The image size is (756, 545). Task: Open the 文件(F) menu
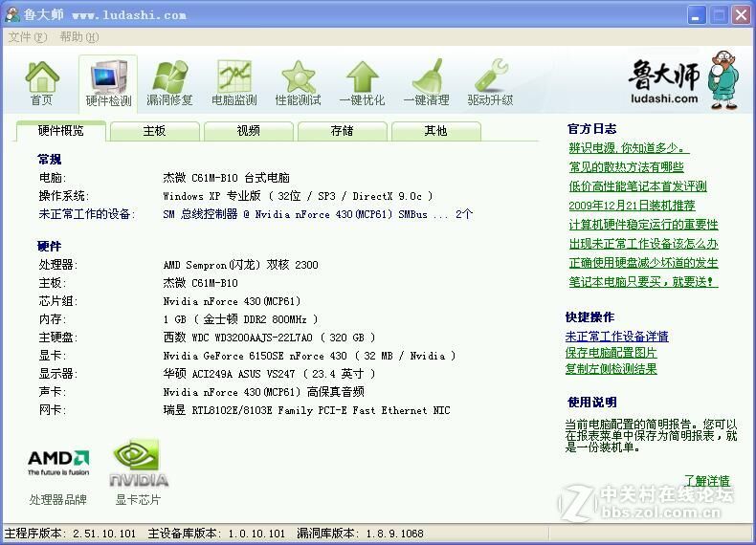pos(28,37)
